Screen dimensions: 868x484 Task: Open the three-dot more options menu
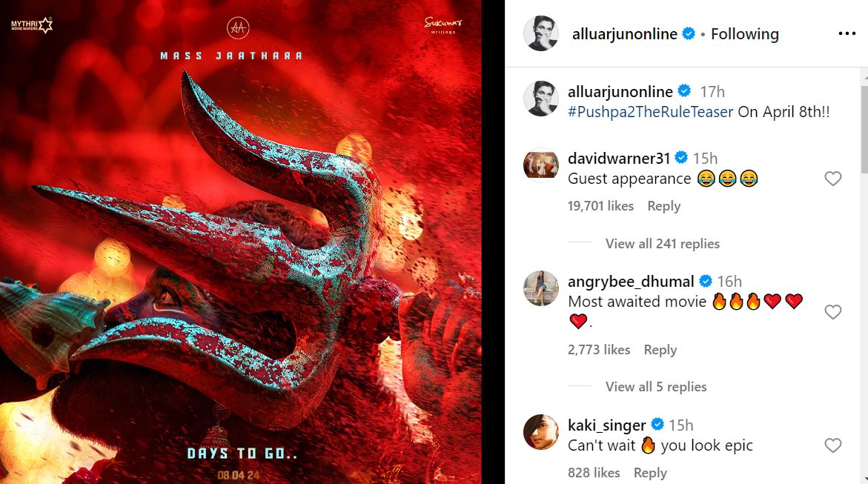click(x=847, y=34)
